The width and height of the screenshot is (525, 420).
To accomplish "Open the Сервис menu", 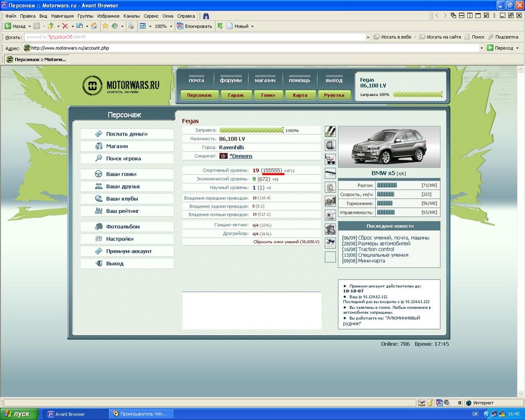I will tap(151, 16).
